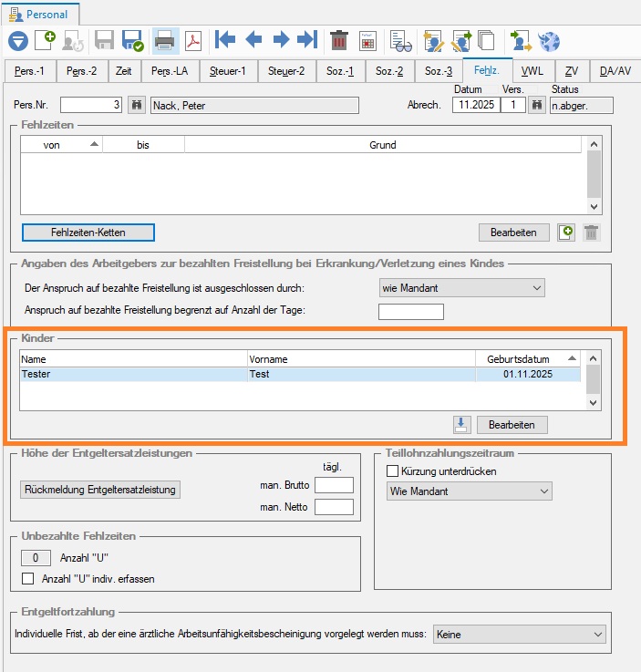Click person-edit document icon with green arrow
This screenshot has width=641, height=672.
pos(461,41)
